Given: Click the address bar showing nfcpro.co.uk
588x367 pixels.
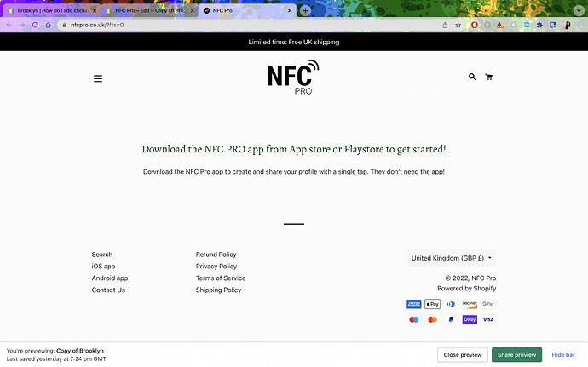Looking at the screenshot, I should tap(247, 25).
